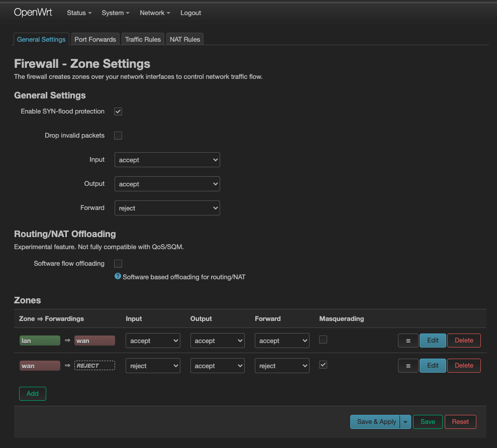Click red wan zone badge in second row
Screen dimensions: 497x448
tap(40, 366)
